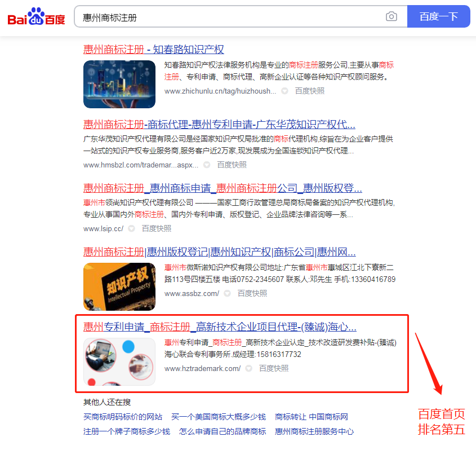This screenshot has height=450, width=476.
Task: Click the camera image search icon
Action: tap(392, 17)
